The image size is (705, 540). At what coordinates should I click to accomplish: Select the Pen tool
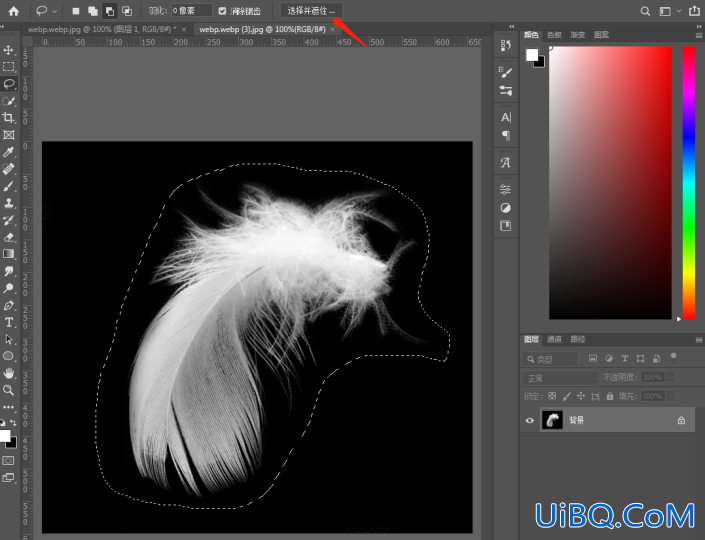[9, 305]
